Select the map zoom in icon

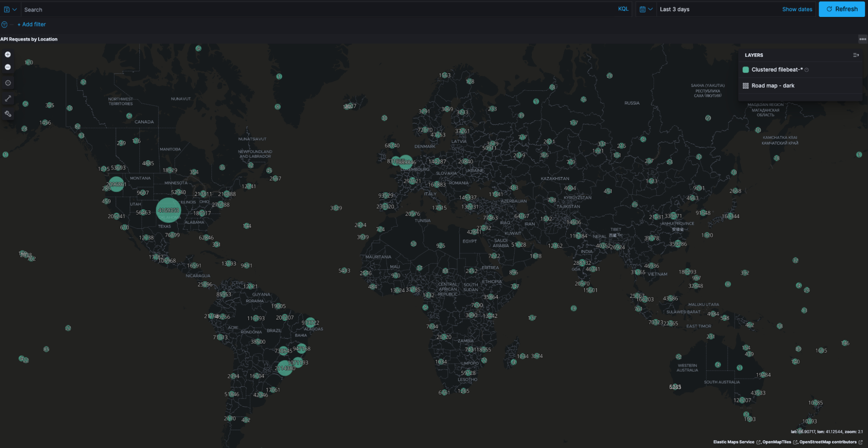8,54
